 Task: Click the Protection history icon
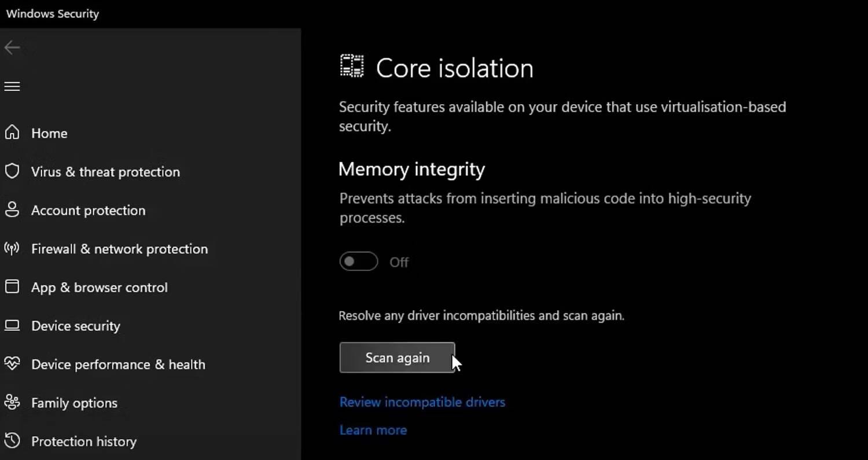pyautogui.click(x=12, y=441)
